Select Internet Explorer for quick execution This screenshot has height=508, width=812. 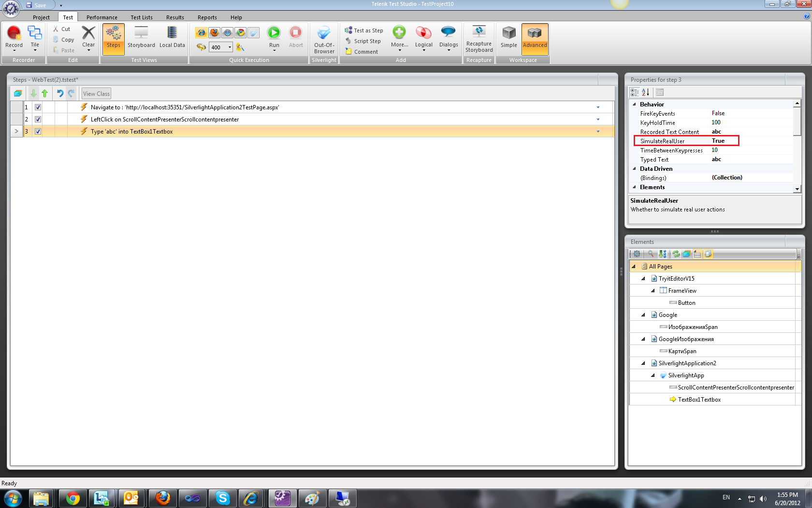pyautogui.click(x=201, y=32)
